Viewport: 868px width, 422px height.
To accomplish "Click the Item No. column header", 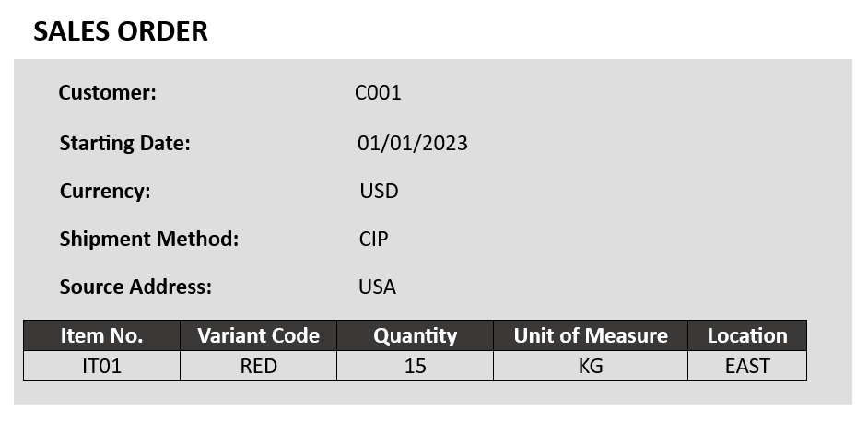I will click(101, 335).
